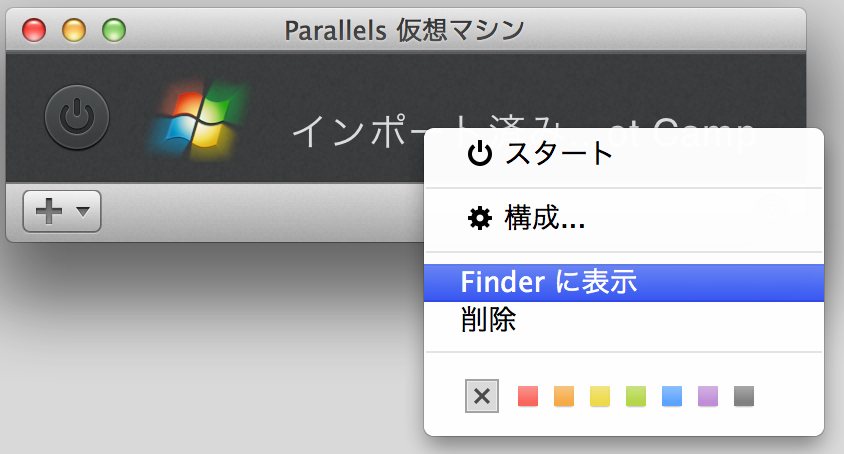Apply the green color label
Screen dimensions: 844x454
click(636, 396)
